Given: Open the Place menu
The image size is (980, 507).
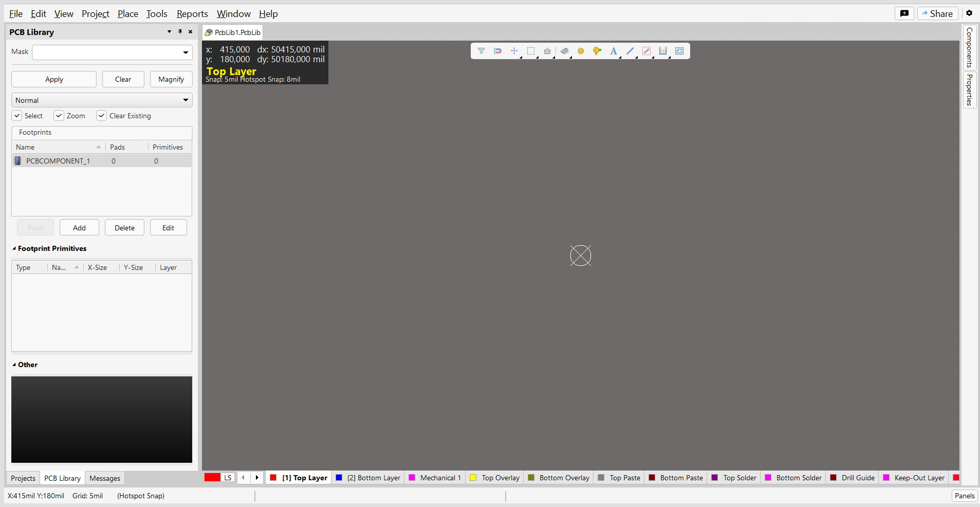Looking at the screenshot, I should (128, 14).
